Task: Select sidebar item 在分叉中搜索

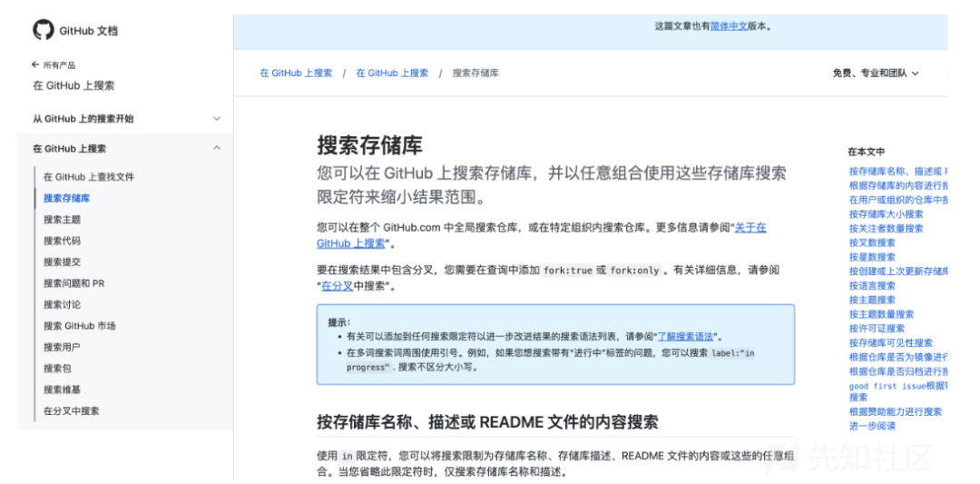Action: pyautogui.click(x=72, y=410)
